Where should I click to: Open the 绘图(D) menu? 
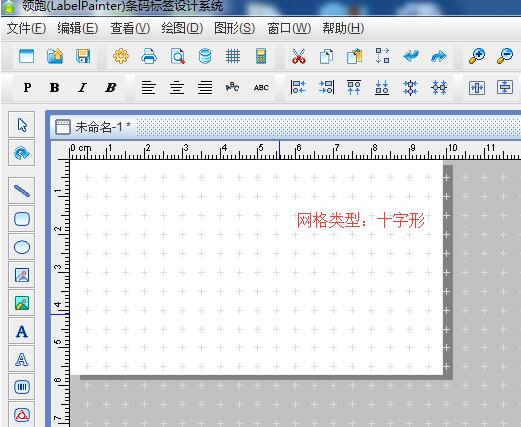click(x=182, y=28)
